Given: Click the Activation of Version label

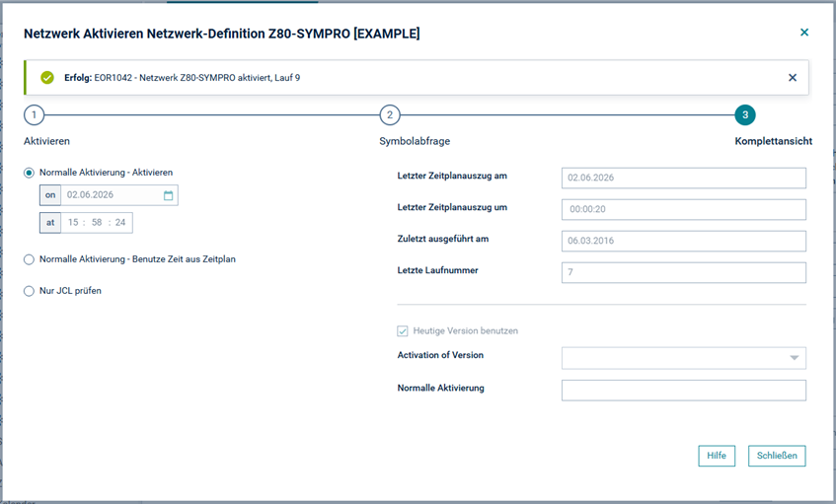Looking at the screenshot, I should click(440, 355).
